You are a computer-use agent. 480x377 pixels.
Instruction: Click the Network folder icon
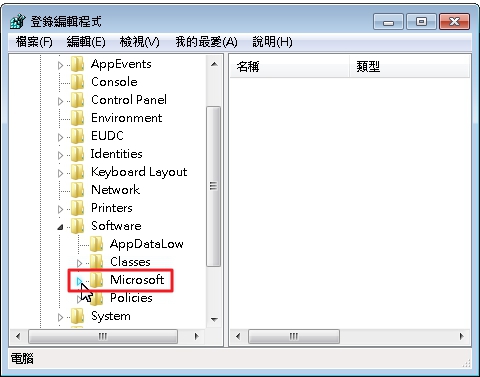(x=77, y=190)
